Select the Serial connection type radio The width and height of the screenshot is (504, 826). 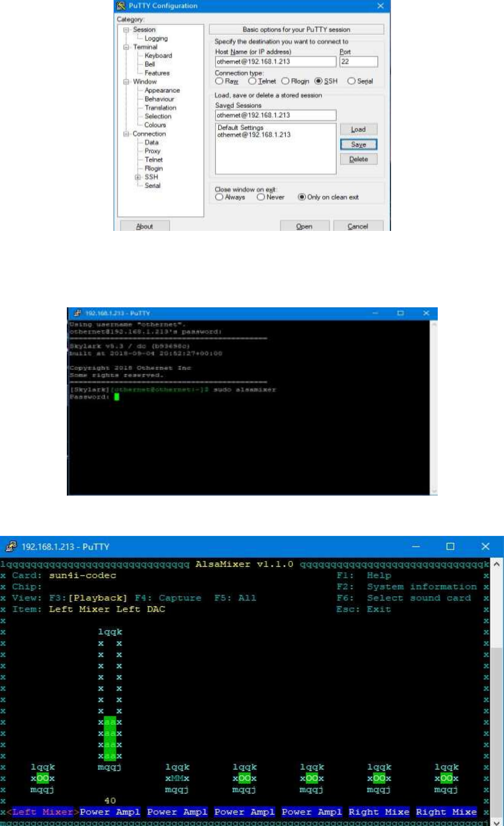click(x=351, y=81)
